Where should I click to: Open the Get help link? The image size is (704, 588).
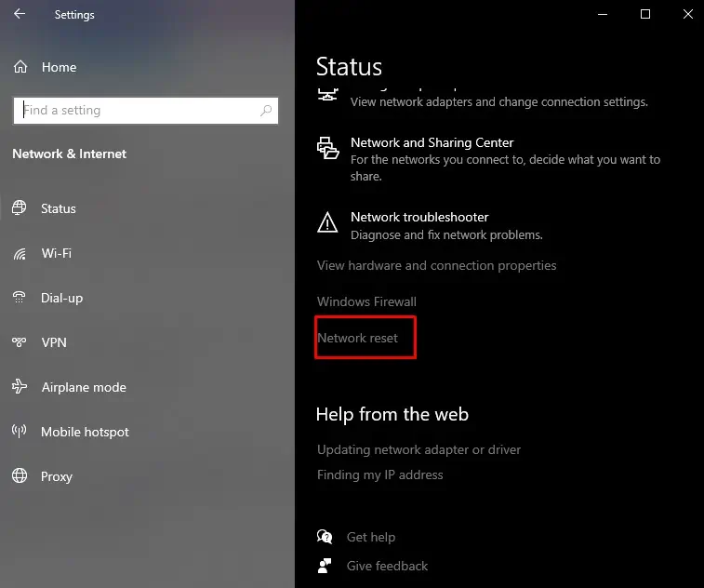tap(371, 537)
